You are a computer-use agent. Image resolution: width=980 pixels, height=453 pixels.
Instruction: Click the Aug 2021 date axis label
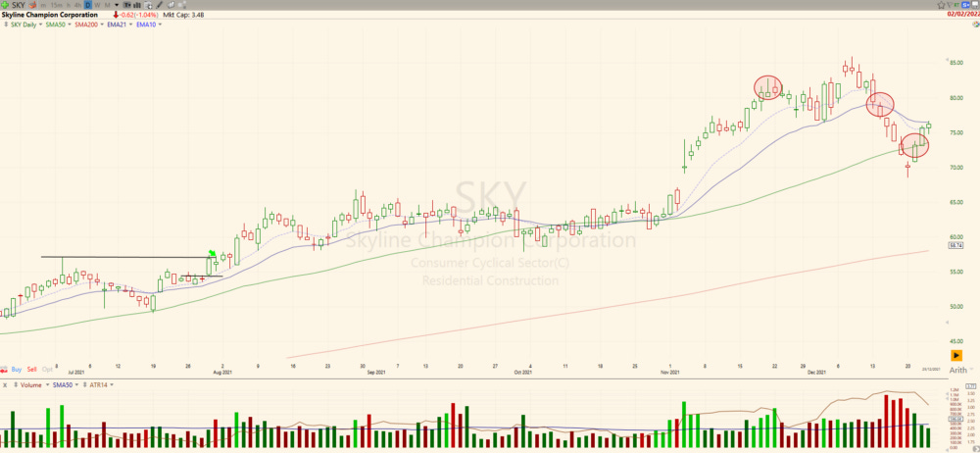(x=222, y=373)
